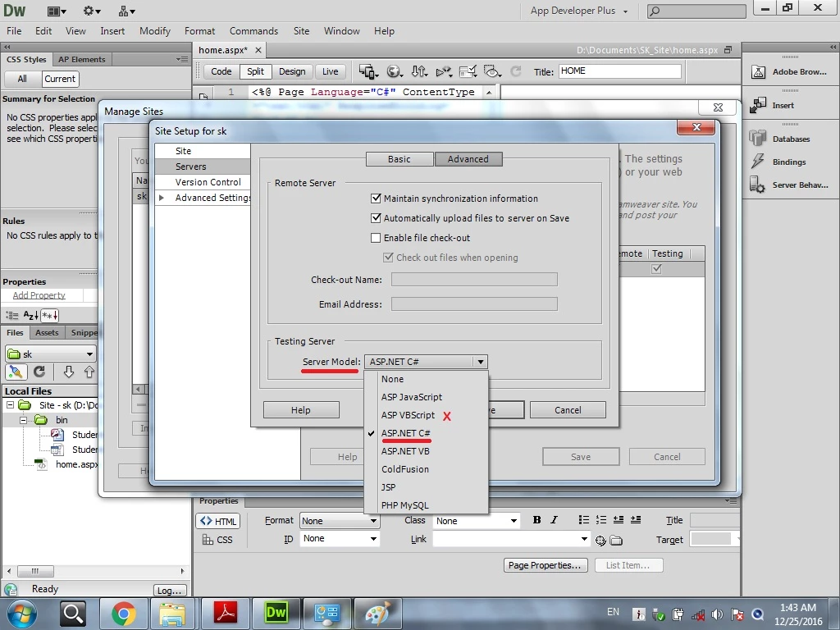This screenshot has width=840, height=630.
Task: Open the Format dropdown
Action: (x=339, y=521)
